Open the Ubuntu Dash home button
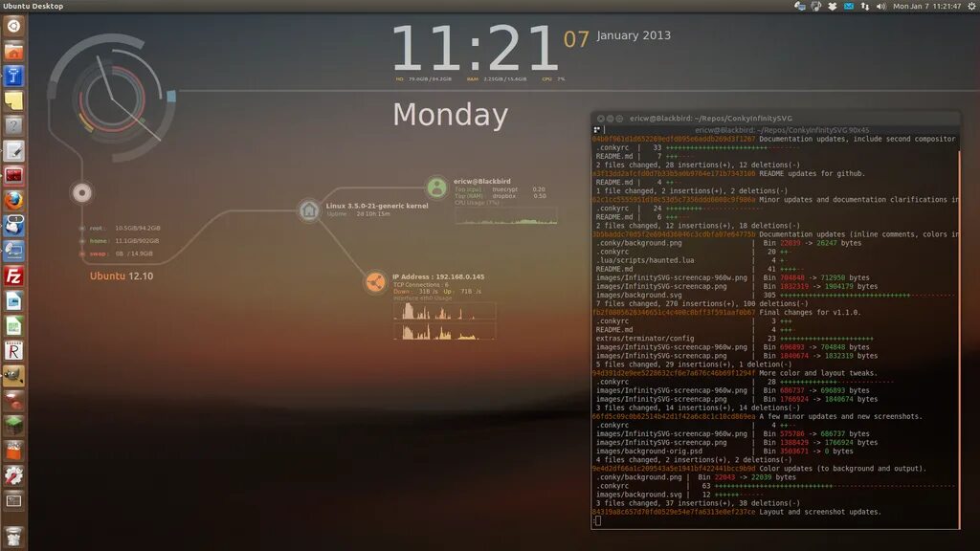This screenshot has height=551, width=980. point(13,26)
